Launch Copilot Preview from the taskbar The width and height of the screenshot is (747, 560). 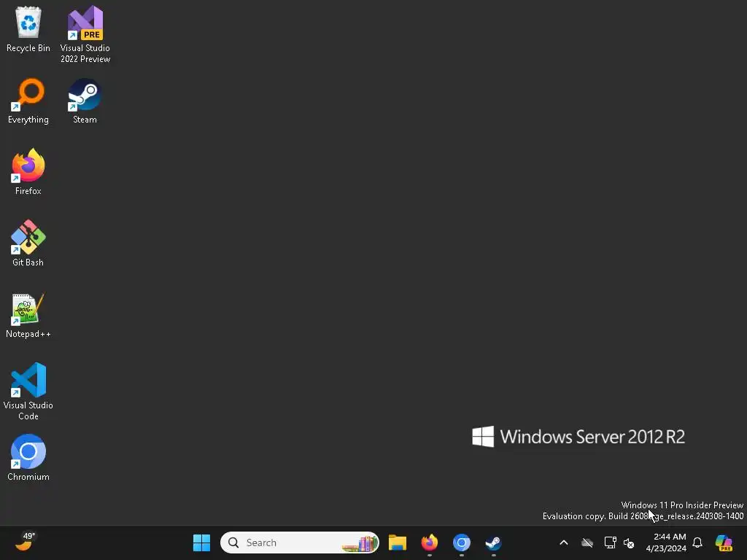click(724, 542)
